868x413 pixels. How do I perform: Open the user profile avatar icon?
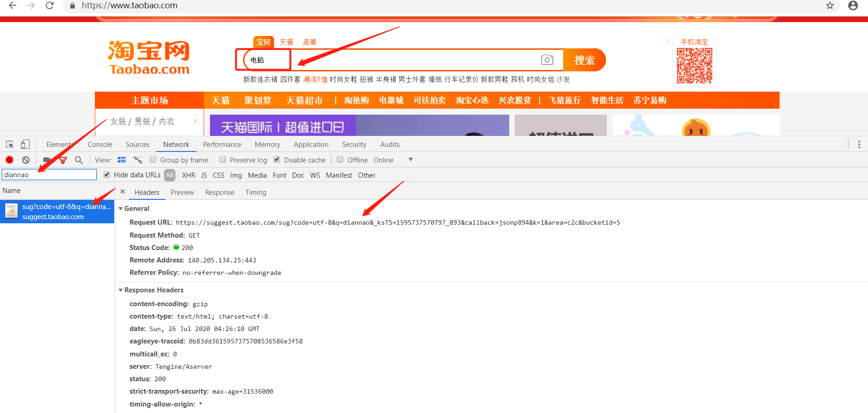853,6
